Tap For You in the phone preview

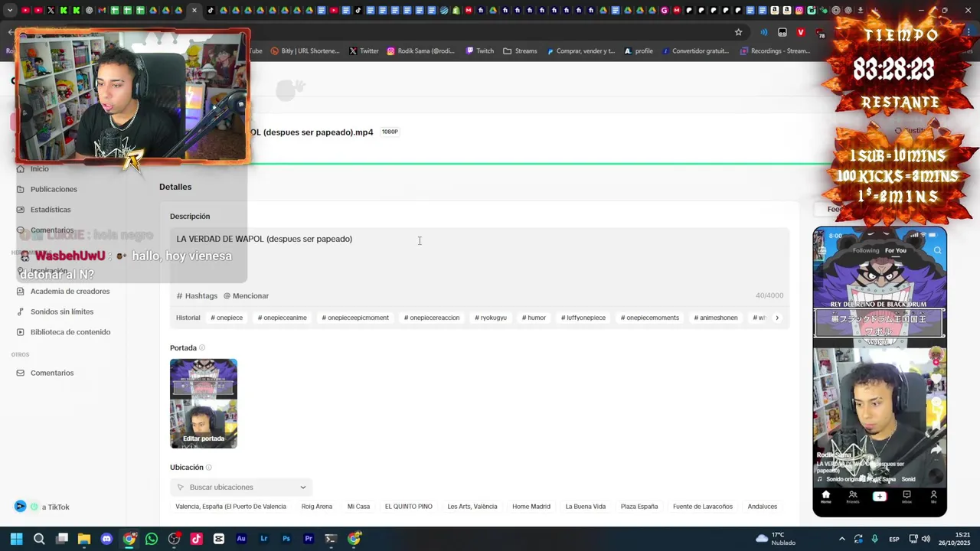click(896, 250)
